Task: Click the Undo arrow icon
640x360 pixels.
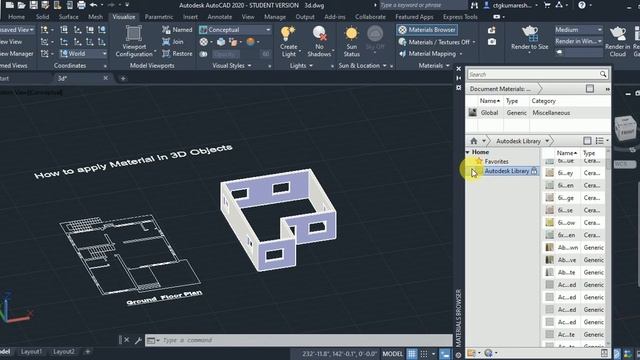Action: click(93, 5)
